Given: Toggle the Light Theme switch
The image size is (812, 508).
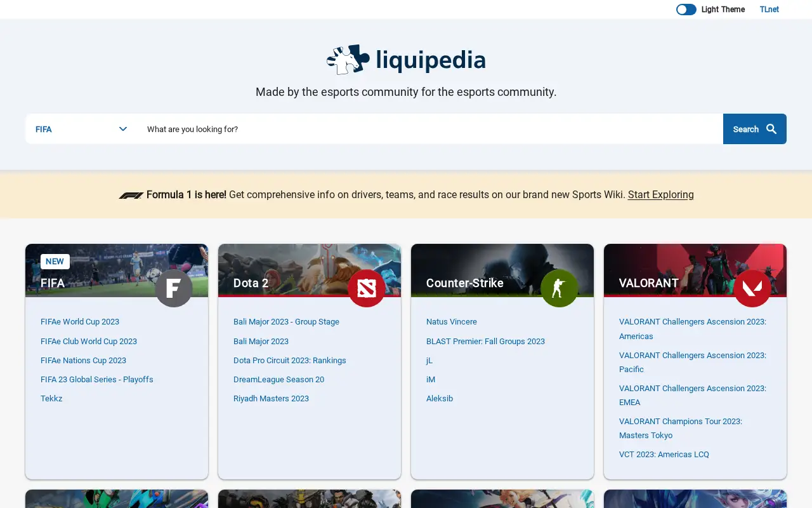Looking at the screenshot, I should [686, 10].
